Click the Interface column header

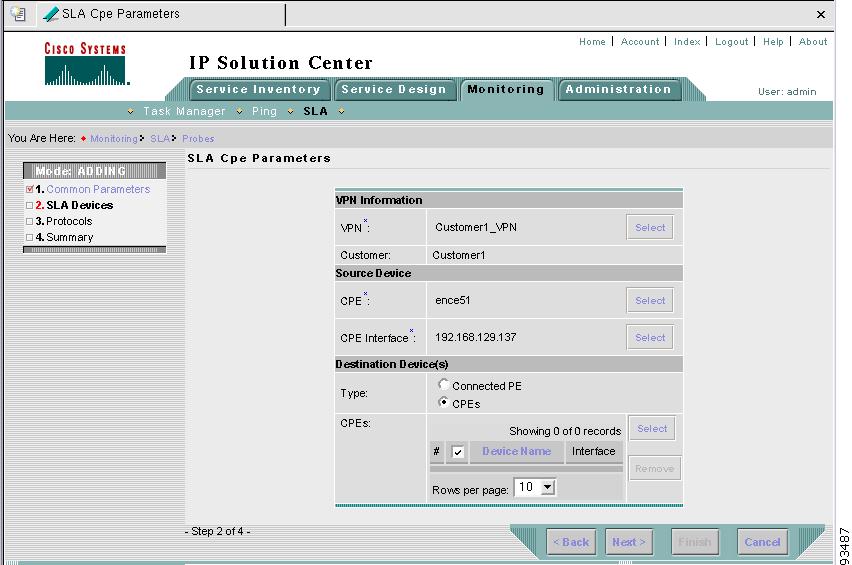(x=593, y=451)
